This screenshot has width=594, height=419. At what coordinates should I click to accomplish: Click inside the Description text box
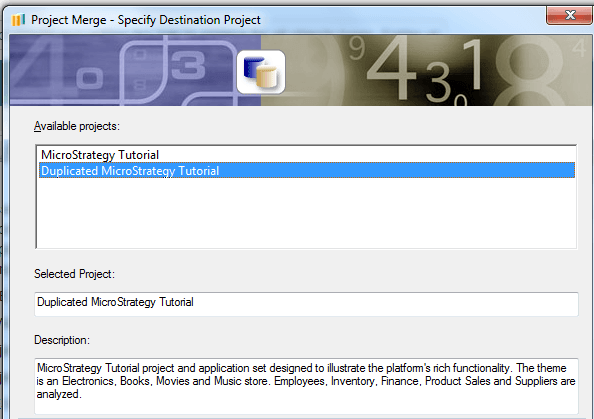point(306,386)
